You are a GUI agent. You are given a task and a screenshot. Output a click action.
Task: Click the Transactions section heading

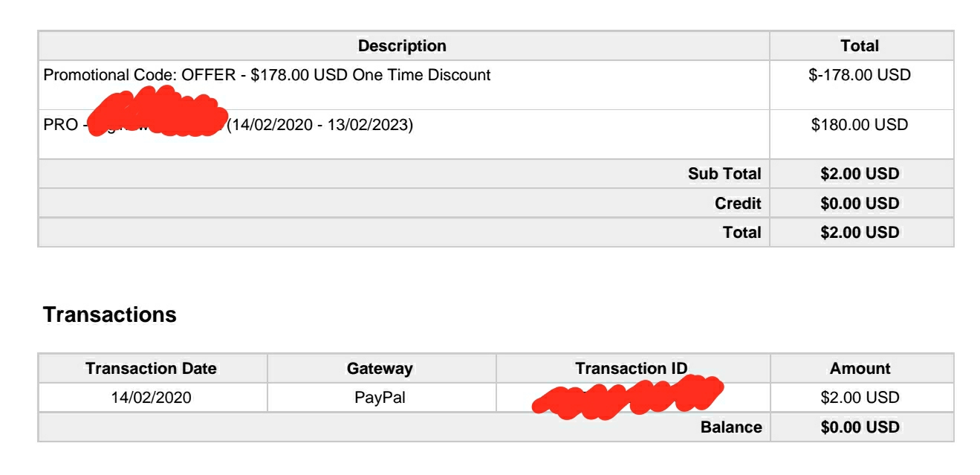110,315
